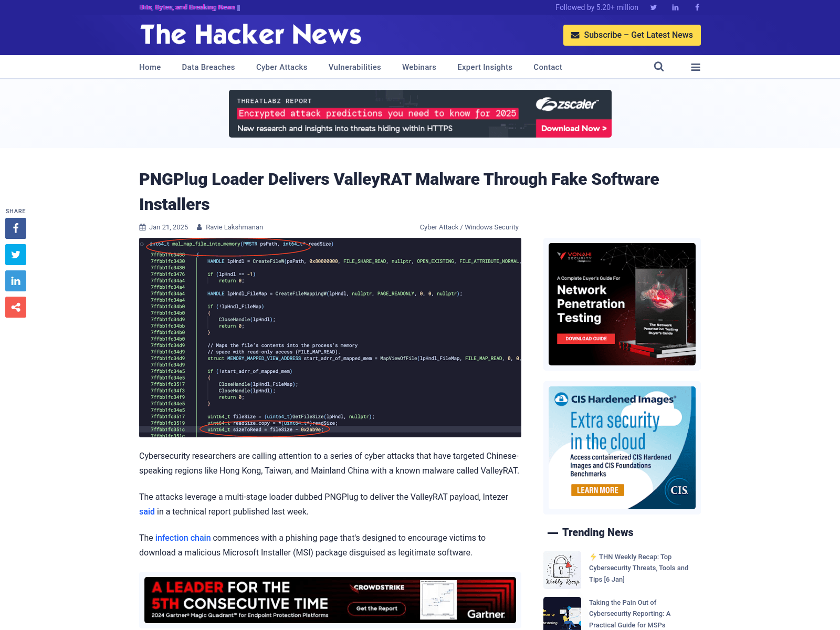This screenshot has width=840, height=630.
Task: Go to Home menu item
Action: [150, 67]
